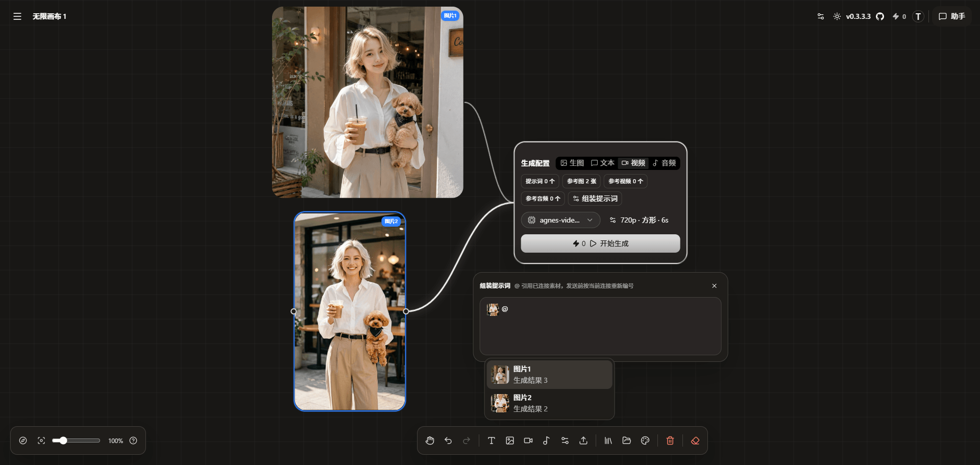
Task: Add an audio node with the music note icon
Action: pos(546,440)
